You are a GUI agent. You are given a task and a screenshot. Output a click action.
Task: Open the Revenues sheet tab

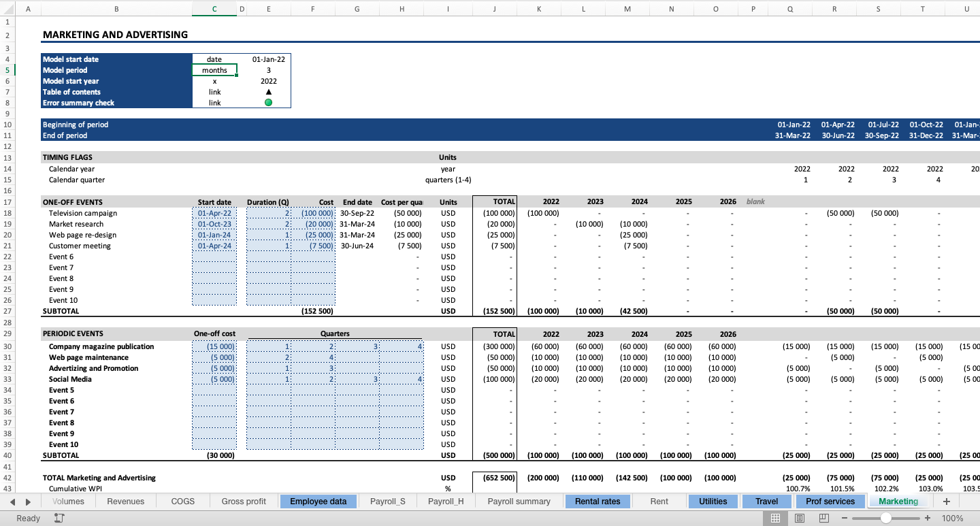(x=126, y=502)
